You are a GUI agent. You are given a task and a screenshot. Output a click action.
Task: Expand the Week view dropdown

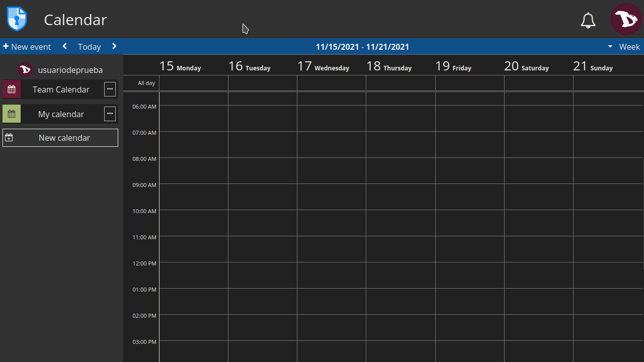coord(624,47)
